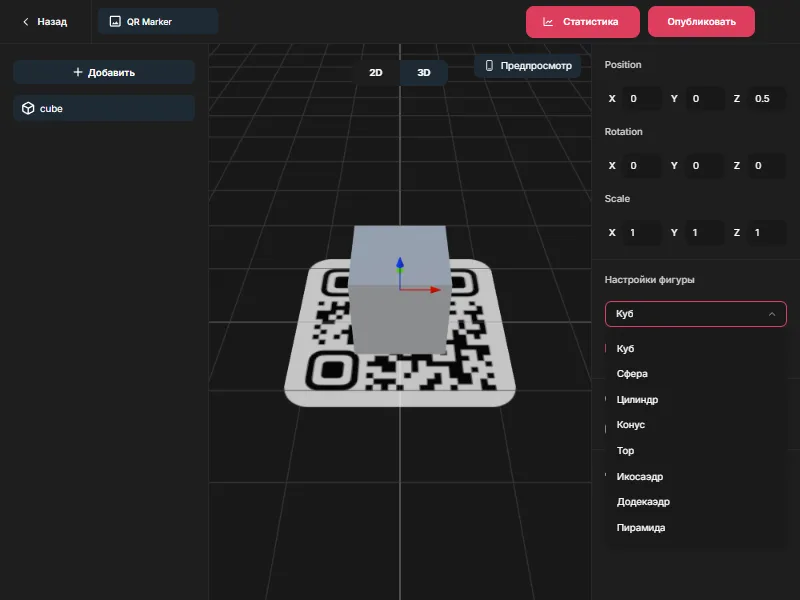Choose Цилиндр from the shape list

pyautogui.click(x=695, y=399)
